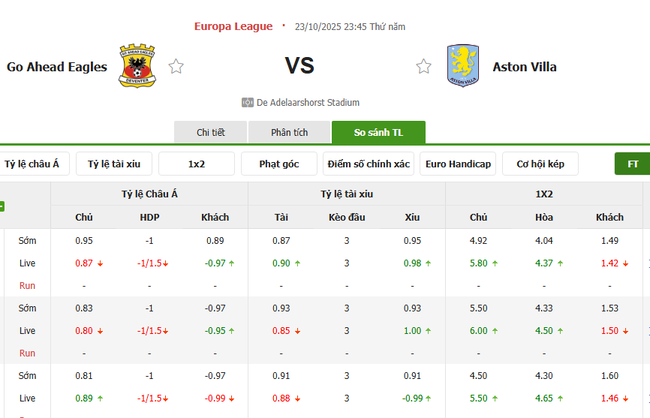Click the green FT button
The height and width of the screenshot is (418, 650).
tap(632, 164)
